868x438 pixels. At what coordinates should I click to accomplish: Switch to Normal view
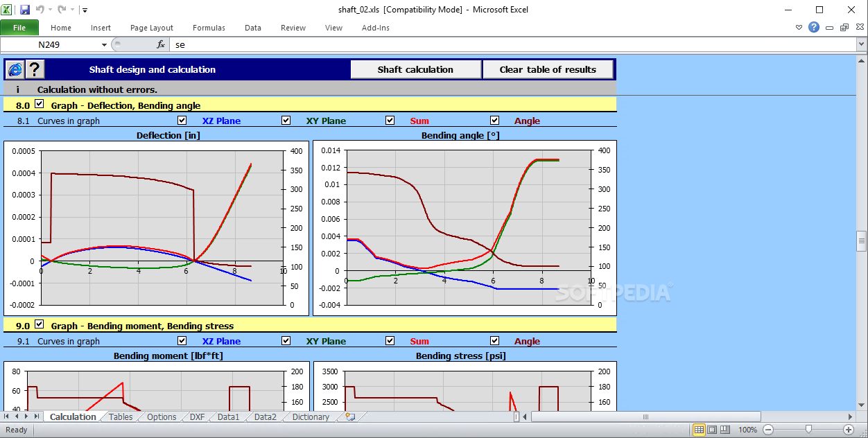(699, 430)
